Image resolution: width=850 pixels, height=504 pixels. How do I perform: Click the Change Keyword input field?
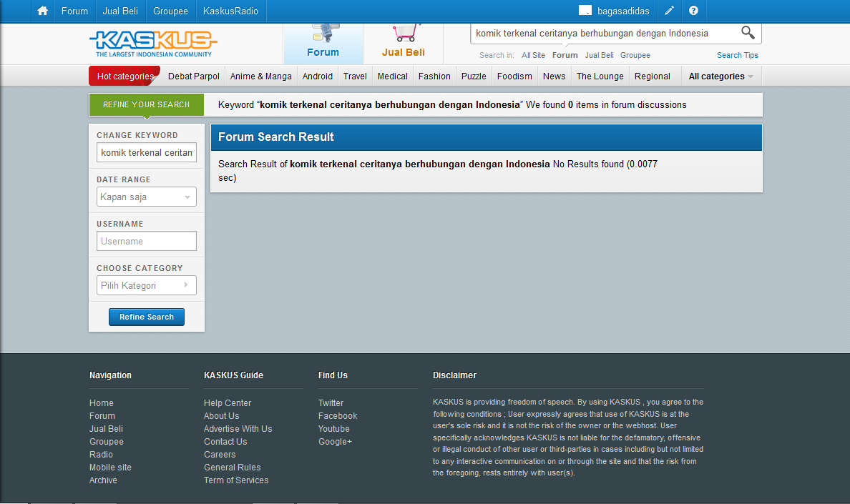point(147,153)
